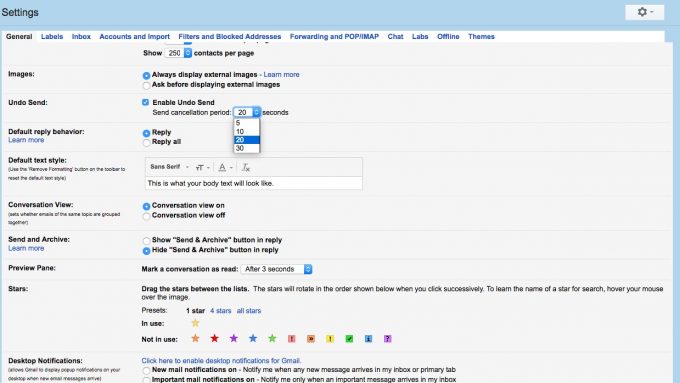680x383 pixels.
Task: Select the Reply all option
Action: (x=146, y=142)
